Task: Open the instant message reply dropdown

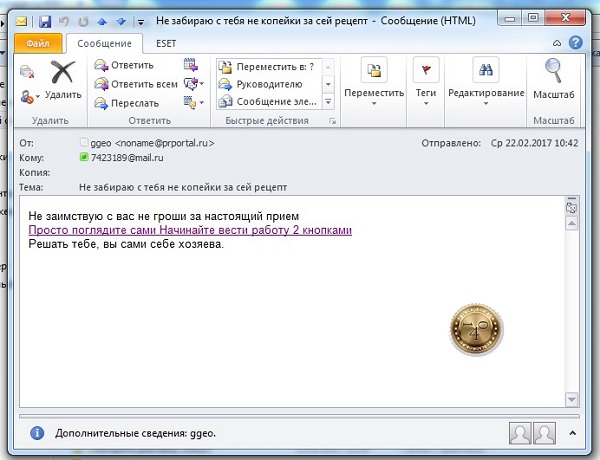Action: point(194,83)
